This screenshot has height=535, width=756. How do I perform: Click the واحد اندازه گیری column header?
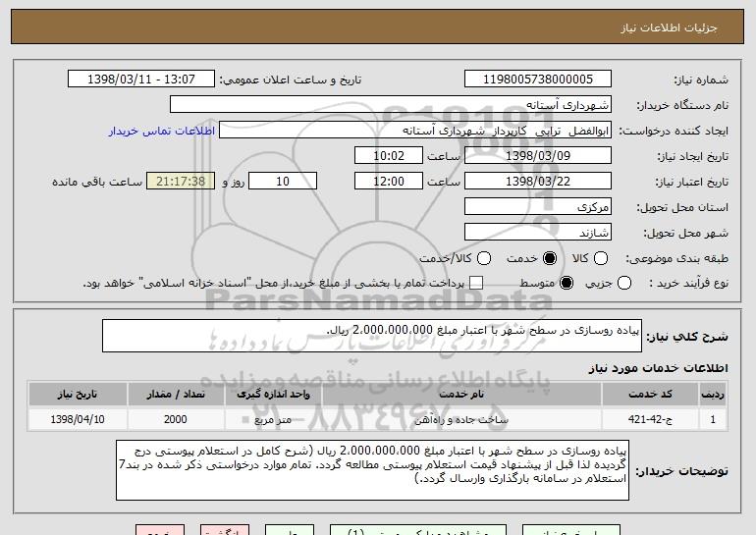point(273,395)
